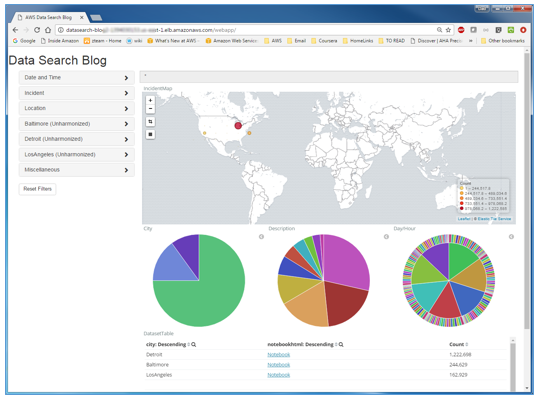Open the Google bookmark

[24, 41]
